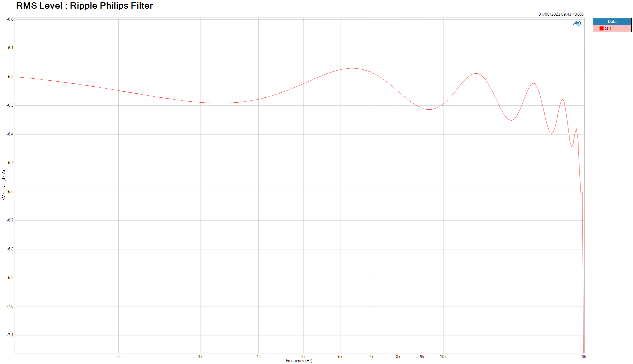Select the Ch1 legend entry label
Image resolution: width=633 pixels, height=364 pixels.
[608, 29]
